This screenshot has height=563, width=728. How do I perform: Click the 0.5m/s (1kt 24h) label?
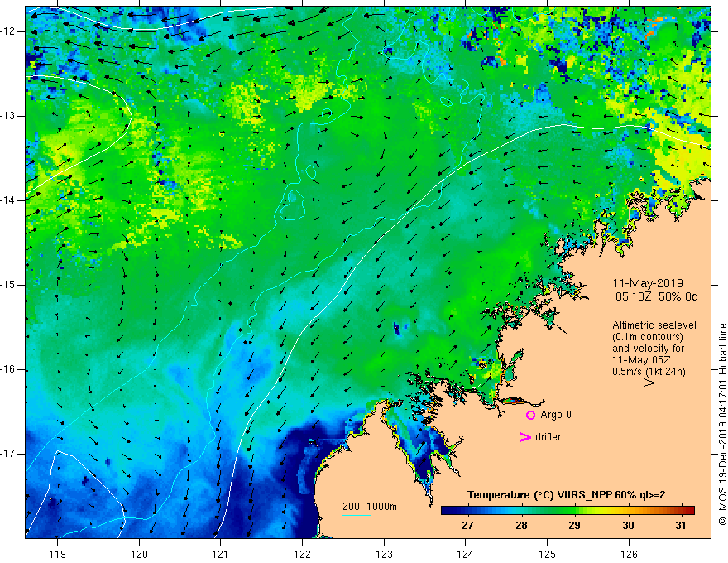pyautogui.click(x=649, y=372)
